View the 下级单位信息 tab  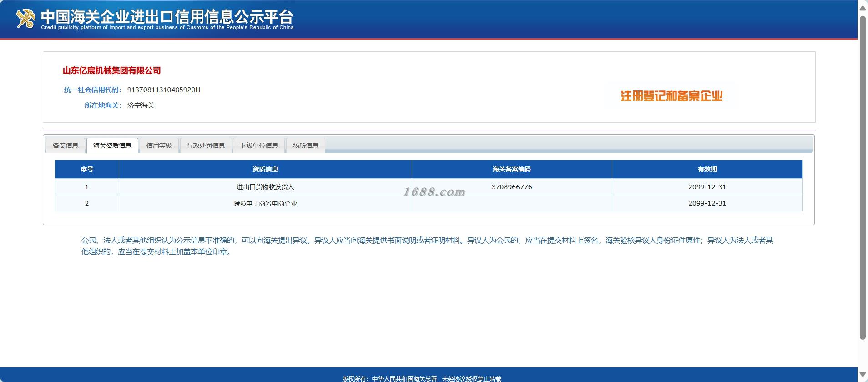[259, 146]
